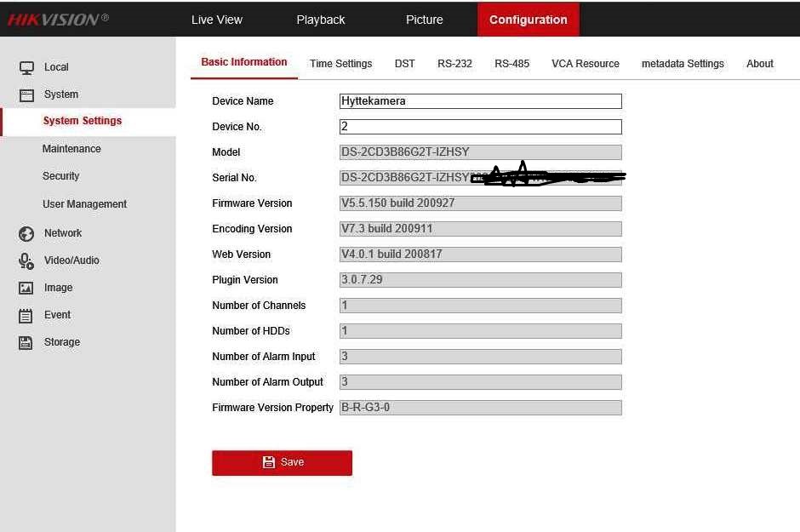
Task: Switch to Live View tab
Action: coord(216,20)
